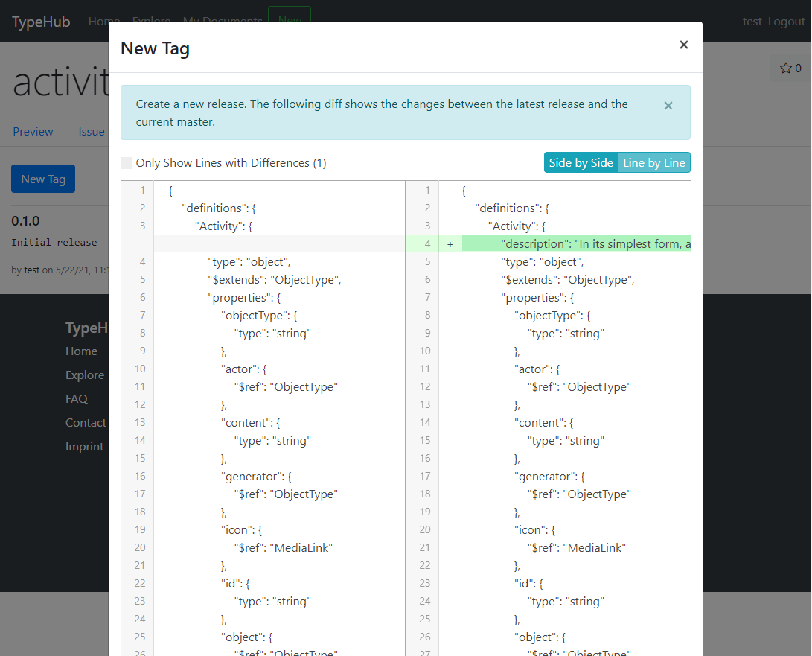This screenshot has width=812, height=656.
Task: Click the test username in navbar
Action: coord(752,22)
